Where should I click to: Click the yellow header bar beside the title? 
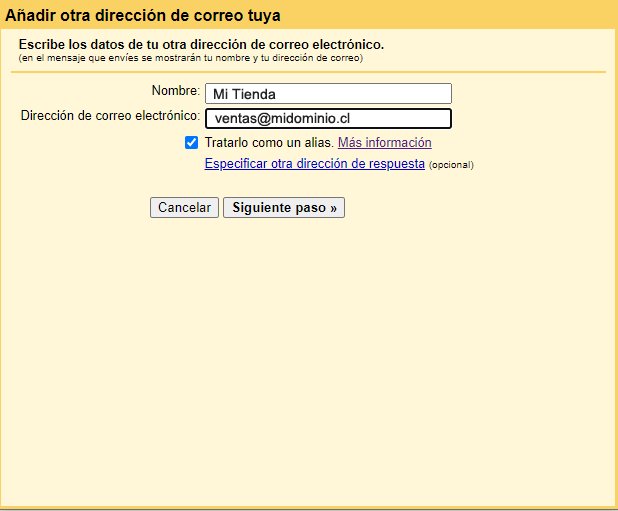(450, 17)
